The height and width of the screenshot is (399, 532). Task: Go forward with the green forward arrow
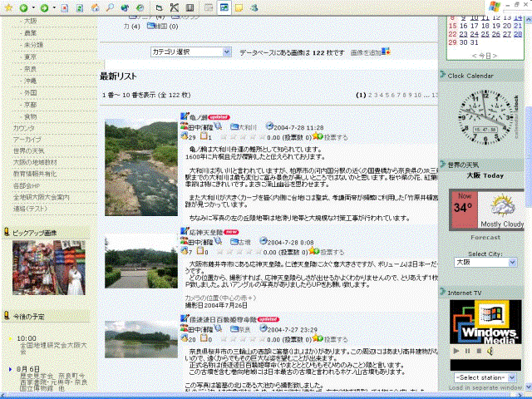pyautogui.click(x=44, y=7)
